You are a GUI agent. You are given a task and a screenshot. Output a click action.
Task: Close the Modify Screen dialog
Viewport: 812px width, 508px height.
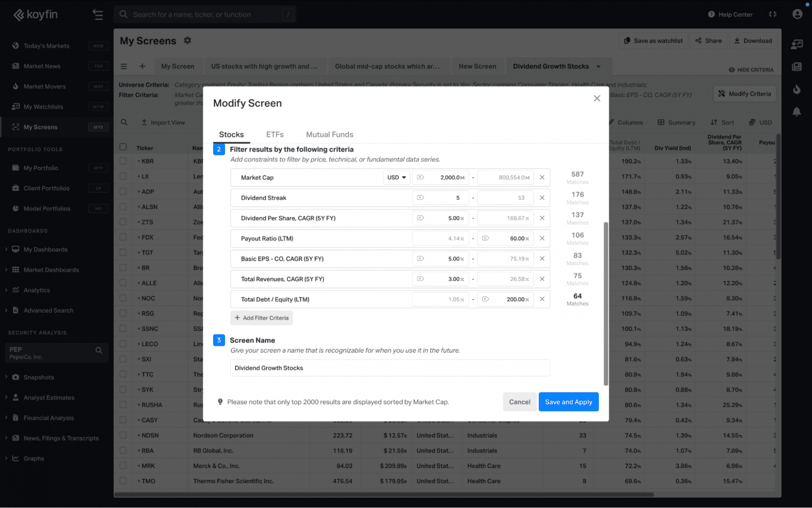597,99
